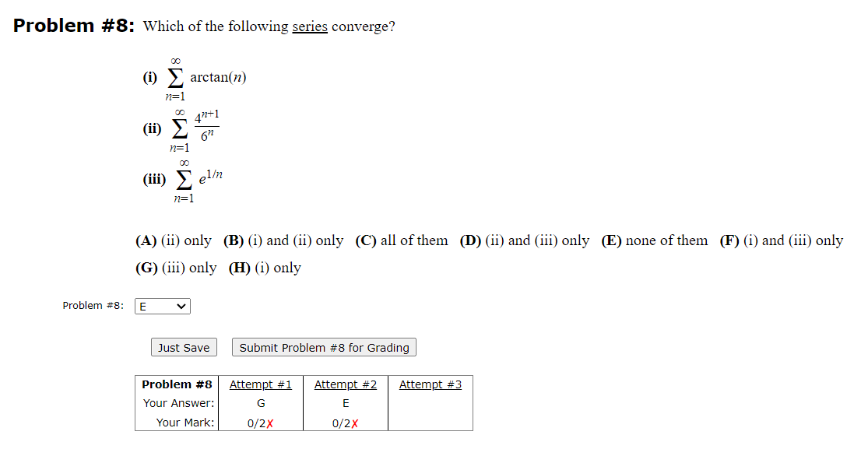Click answer choice (A) (ii) only
The width and height of the screenshot is (868, 456).
click(174, 240)
